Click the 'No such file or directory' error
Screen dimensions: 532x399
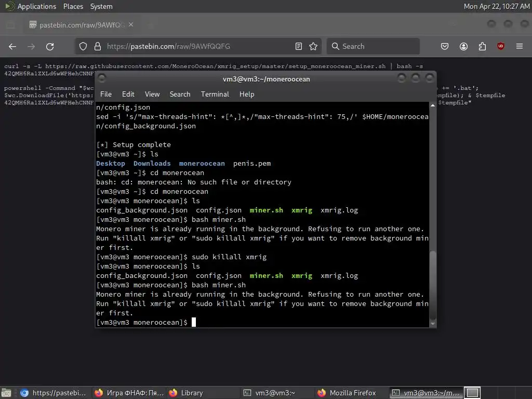tap(239, 182)
